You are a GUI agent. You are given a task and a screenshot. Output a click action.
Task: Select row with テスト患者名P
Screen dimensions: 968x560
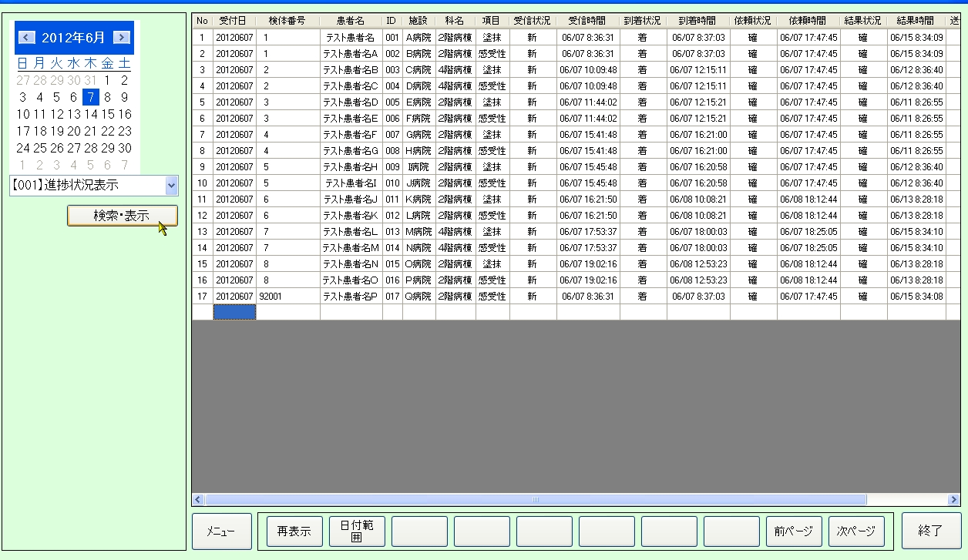click(x=351, y=296)
